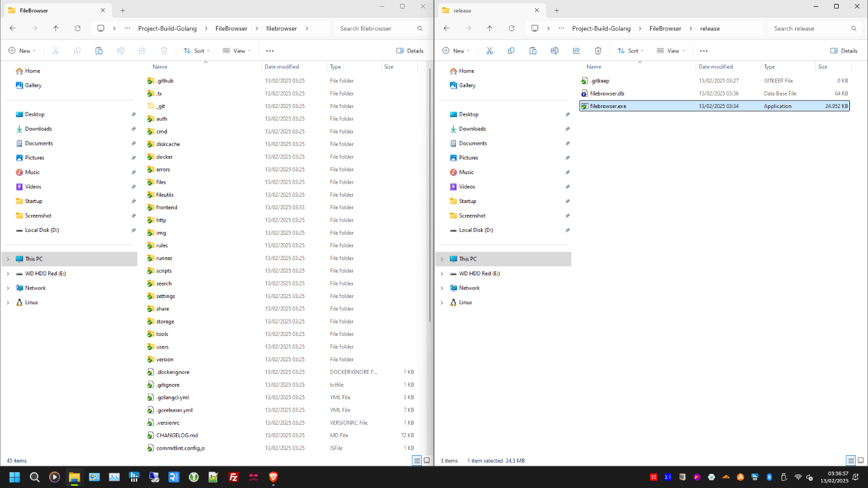Select the release window tab

491,10
